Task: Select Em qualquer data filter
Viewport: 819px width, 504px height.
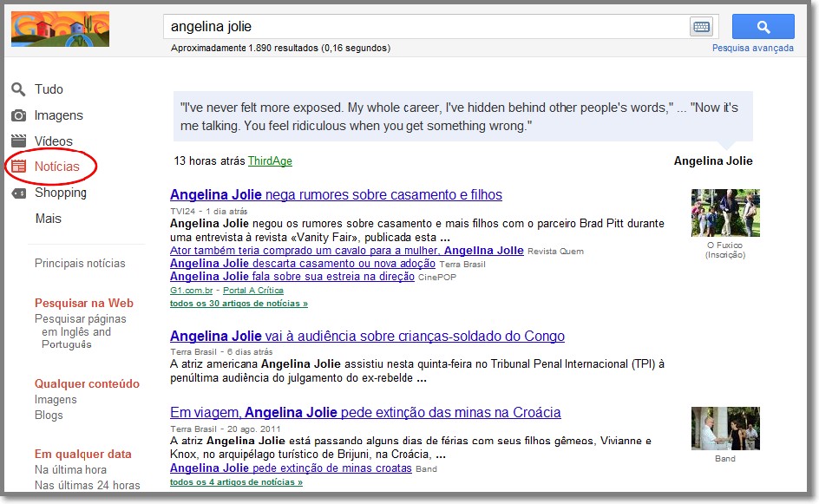Action: tap(83, 454)
